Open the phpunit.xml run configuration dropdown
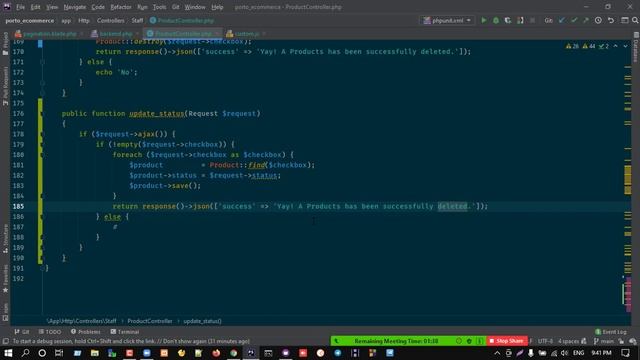 [x=447, y=20]
